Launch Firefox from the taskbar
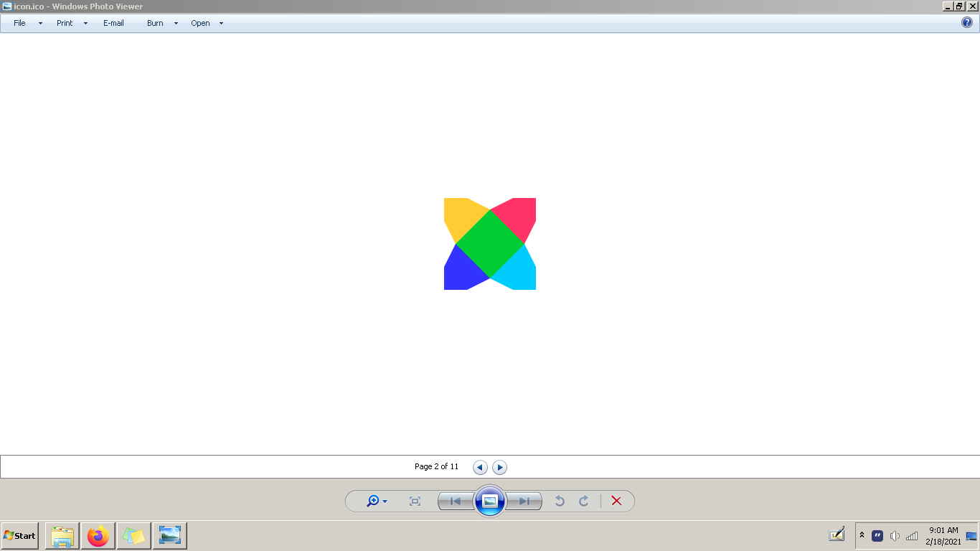The width and height of the screenshot is (980, 551). point(98,535)
